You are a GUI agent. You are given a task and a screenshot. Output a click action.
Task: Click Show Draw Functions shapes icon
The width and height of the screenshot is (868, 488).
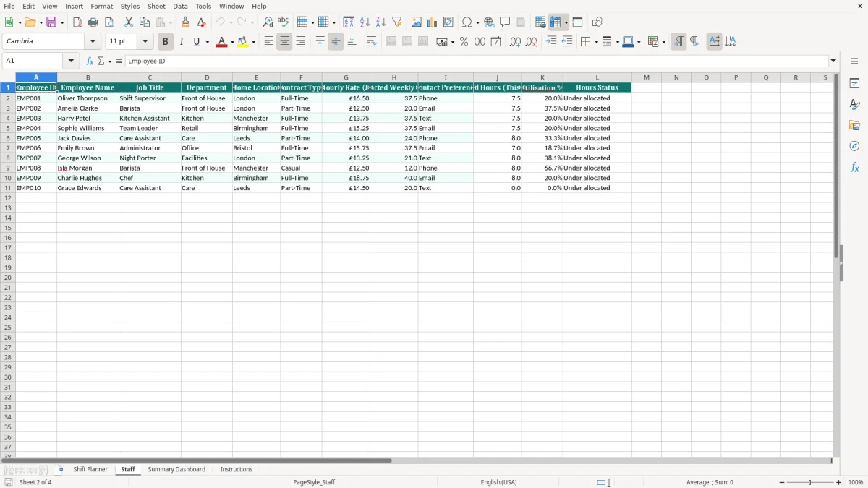(x=597, y=22)
